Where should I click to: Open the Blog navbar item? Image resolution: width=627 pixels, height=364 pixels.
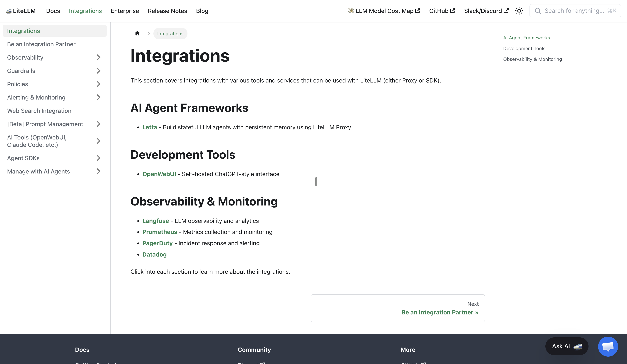click(202, 11)
